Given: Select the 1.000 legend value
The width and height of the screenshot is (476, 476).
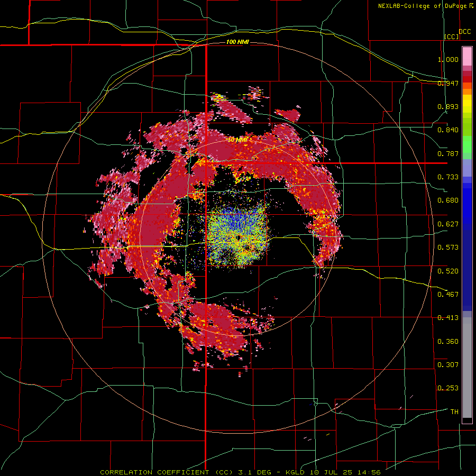Looking at the screenshot, I should pos(448,59).
